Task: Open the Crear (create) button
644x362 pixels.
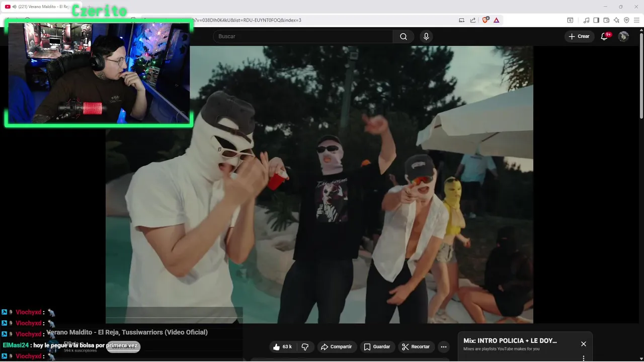Action: tap(579, 36)
